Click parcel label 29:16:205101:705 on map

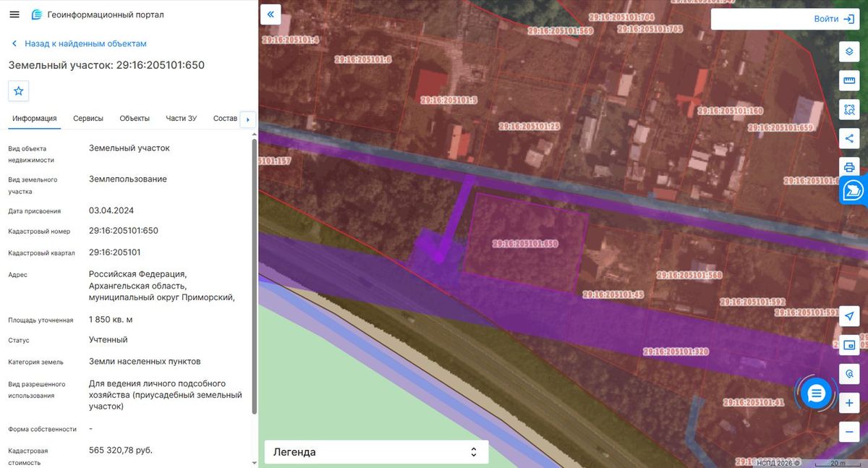pyautogui.click(x=650, y=29)
